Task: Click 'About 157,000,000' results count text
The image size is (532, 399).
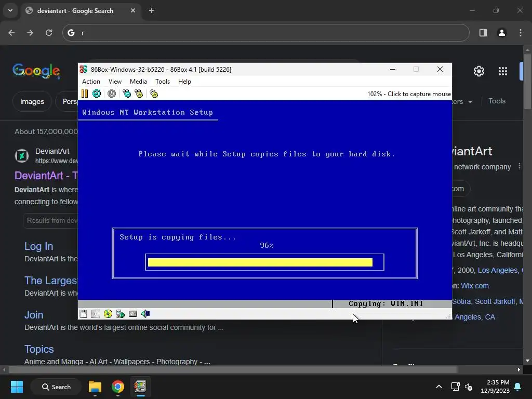Action: 46,131
